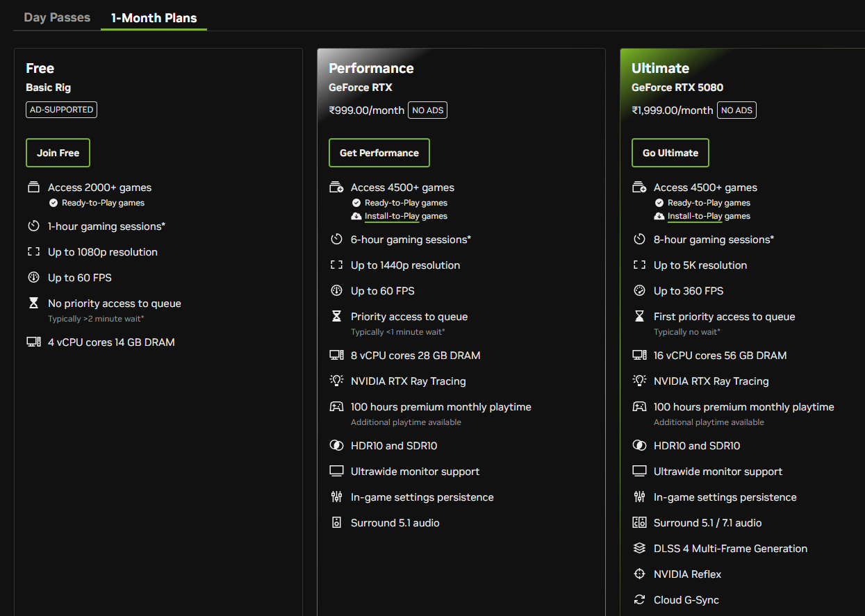Click the crosshair icon for NVIDIA Reflex
This screenshot has height=616, width=865.
[639, 574]
